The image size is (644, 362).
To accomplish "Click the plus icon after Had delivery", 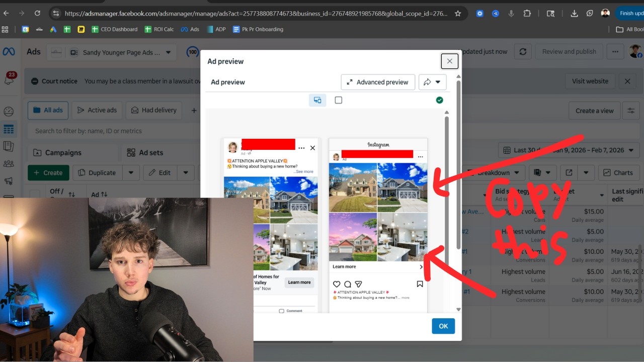I will (x=194, y=110).
